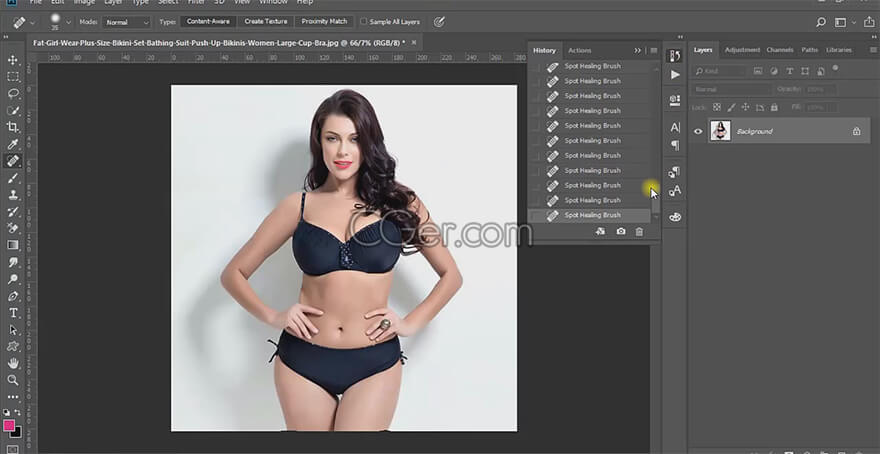Choose the Quick Selection tool
This screenshot has width=880, height=454.
(13, 111)
